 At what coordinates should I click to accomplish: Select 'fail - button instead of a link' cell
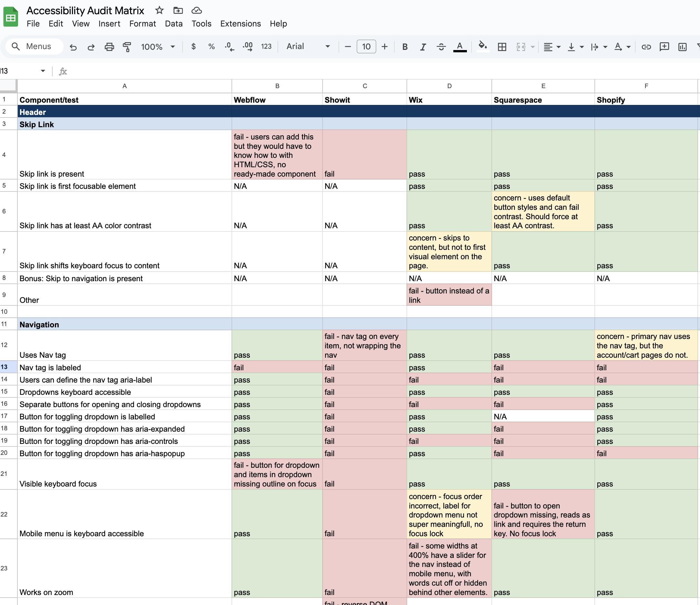pyautogui.click(x=449, y=295)
